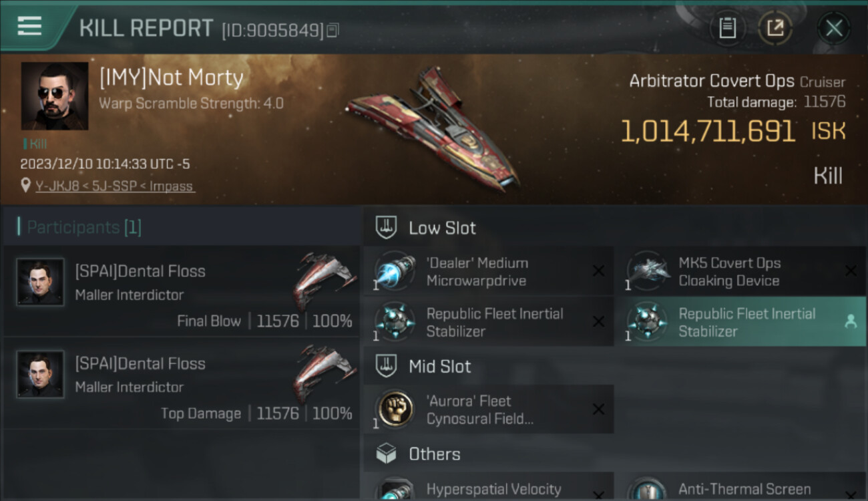This screenshot has height=501, width=868.
Task: Select the Participants tab header
Action: 84,227
